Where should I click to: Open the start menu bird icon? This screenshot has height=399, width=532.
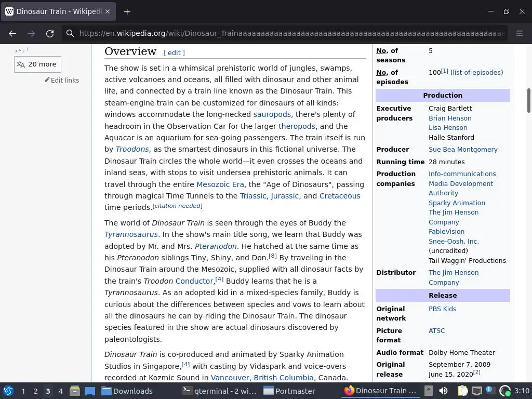click(8, 391)
